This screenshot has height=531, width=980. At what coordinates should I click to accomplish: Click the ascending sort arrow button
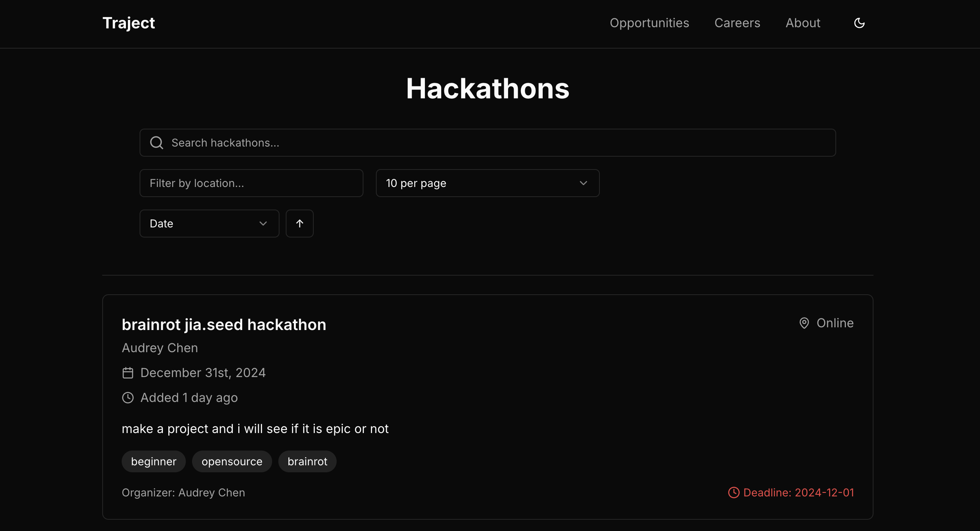click(x=299, y=224)
